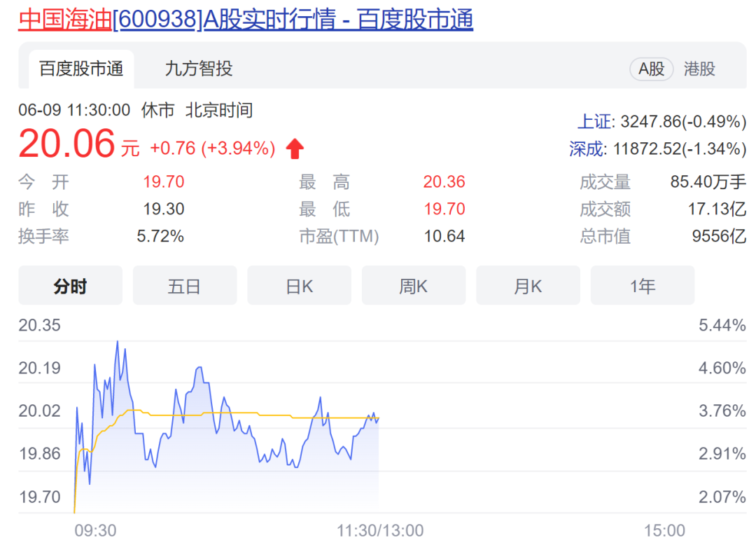Switch to the 九方智投 tab

(199, 69)
